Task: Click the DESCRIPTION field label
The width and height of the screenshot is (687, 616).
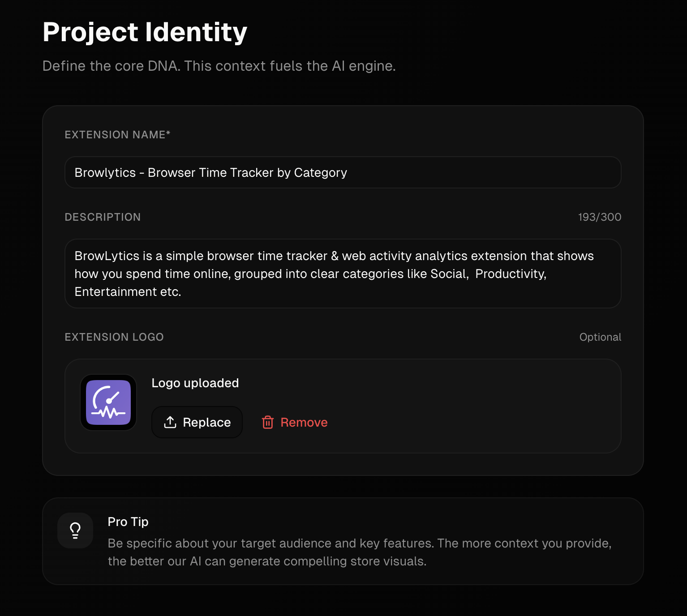Action: (x=103, y=217)
